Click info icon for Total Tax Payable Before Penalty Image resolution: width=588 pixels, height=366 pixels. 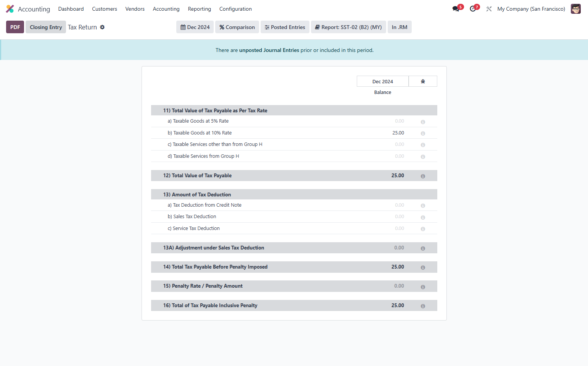423,267
